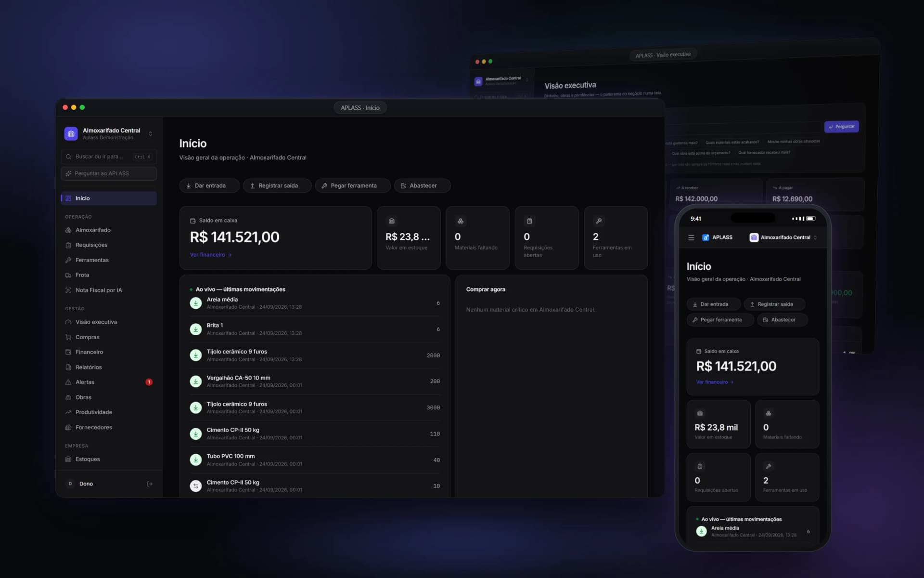Screen dimensions: 924x578
Task: Open the Almoxarifado Central warehouse switcher in sidebar
Action: (x=109, y=133)
